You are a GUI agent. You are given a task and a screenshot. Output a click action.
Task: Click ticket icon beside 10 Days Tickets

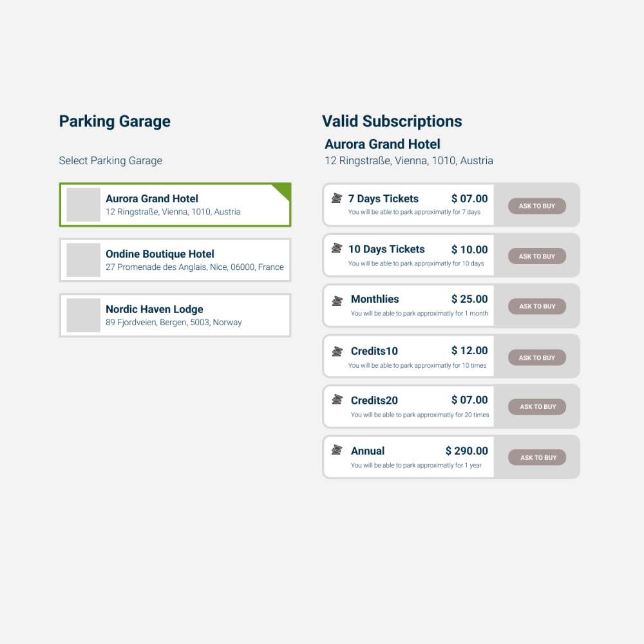point(336,249)
